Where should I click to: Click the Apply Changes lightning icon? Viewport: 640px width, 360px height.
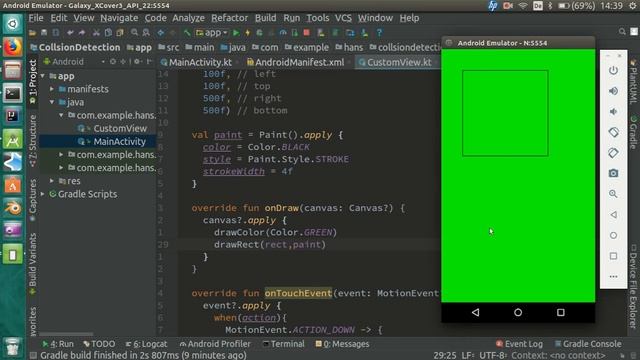pos(247,33)
